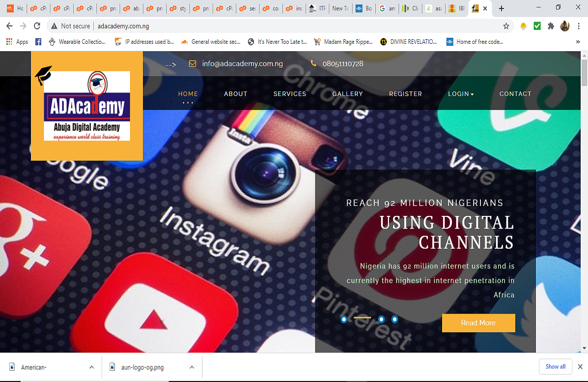Reload the adacademy.com.ng page
588x382 pixels.
click(x=37, y=26)
